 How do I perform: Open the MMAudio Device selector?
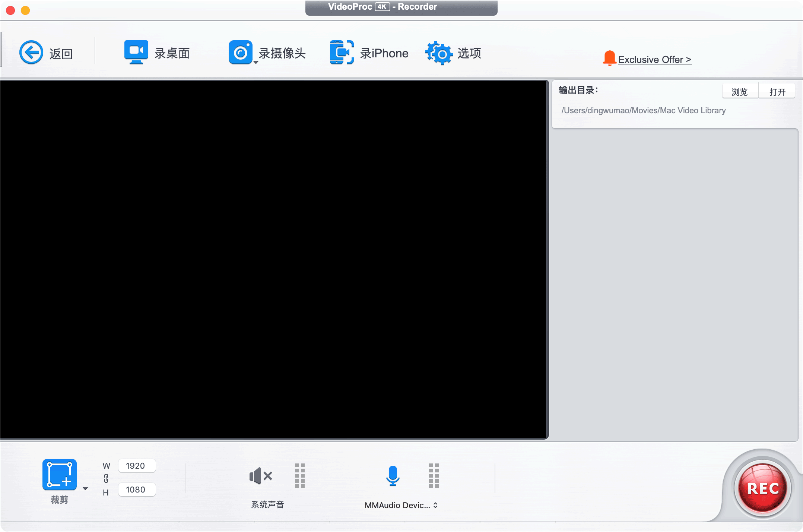coord(401,505)
